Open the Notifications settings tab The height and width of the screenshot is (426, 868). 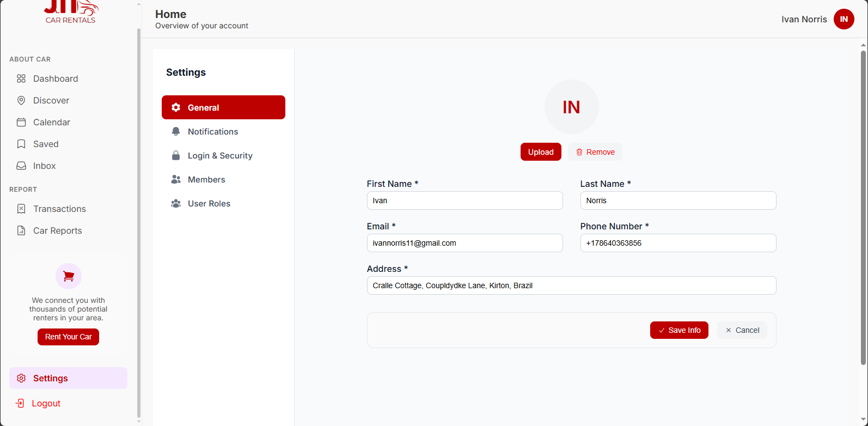tap(223, 131)
